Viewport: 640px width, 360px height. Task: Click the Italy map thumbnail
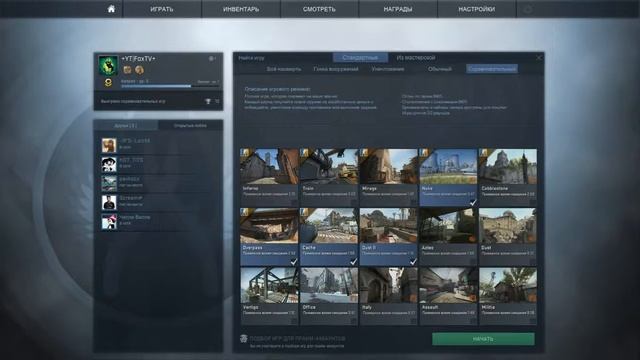[389, 285]
